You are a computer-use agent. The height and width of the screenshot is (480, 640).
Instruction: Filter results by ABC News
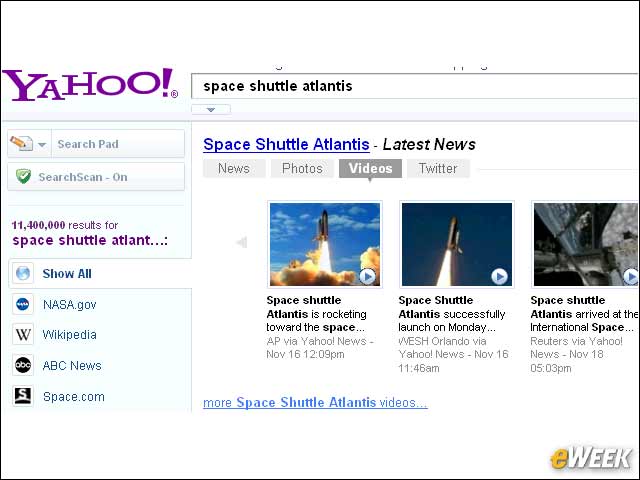pos(72,365)
